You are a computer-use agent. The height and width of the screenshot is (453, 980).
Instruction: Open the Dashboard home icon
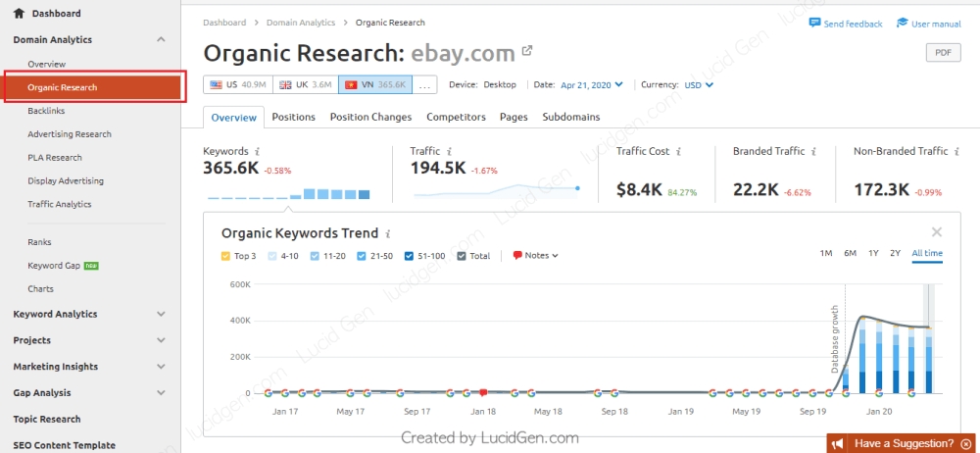pos(19,13)
